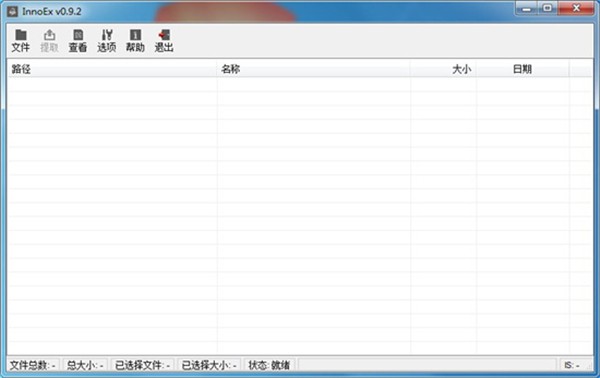Viewport: 600px width, 378px height.
Task: Sort by the 名称 (Name) column header
Action: pyautogui.click(x=314, y=69)
